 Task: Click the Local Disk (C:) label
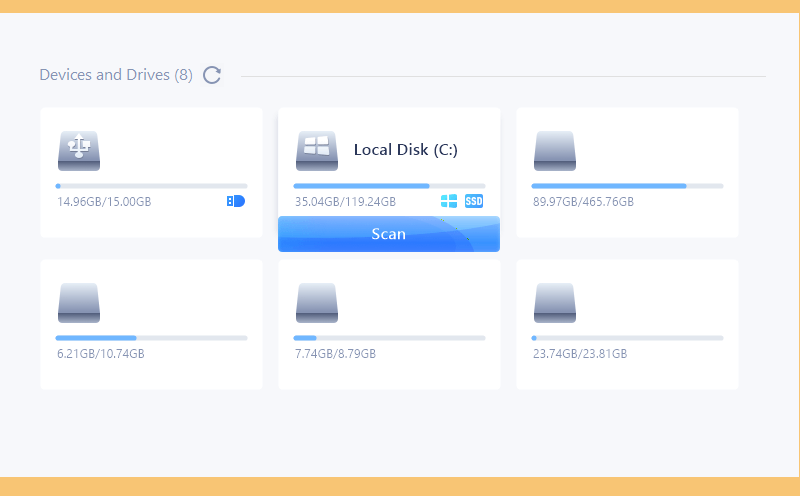(406, 150)
